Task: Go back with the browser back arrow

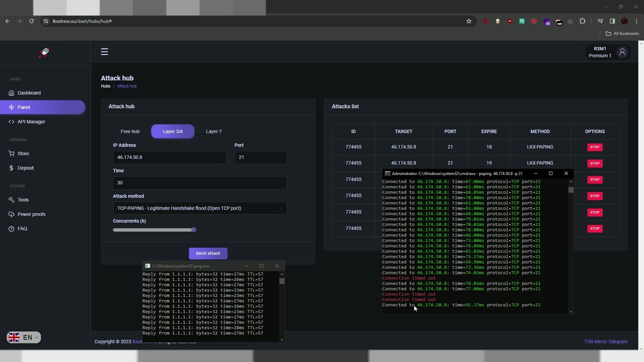Action: click(7, 21)
